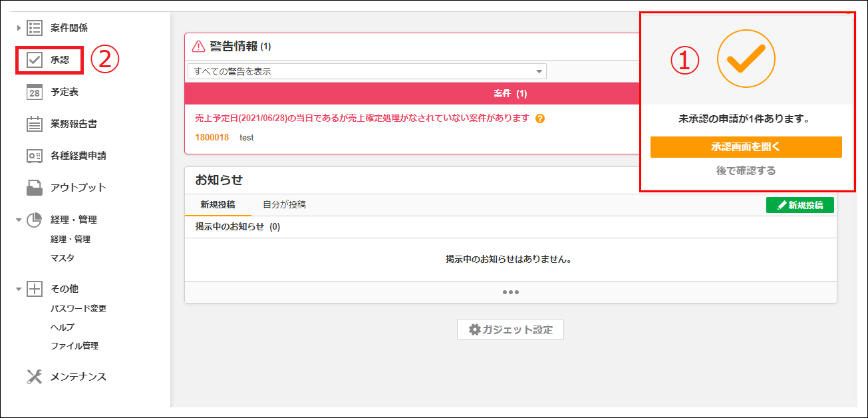868x418 pixels.
Task: Select the メンテナンス wrench icon
Action: tap(36, 377)
